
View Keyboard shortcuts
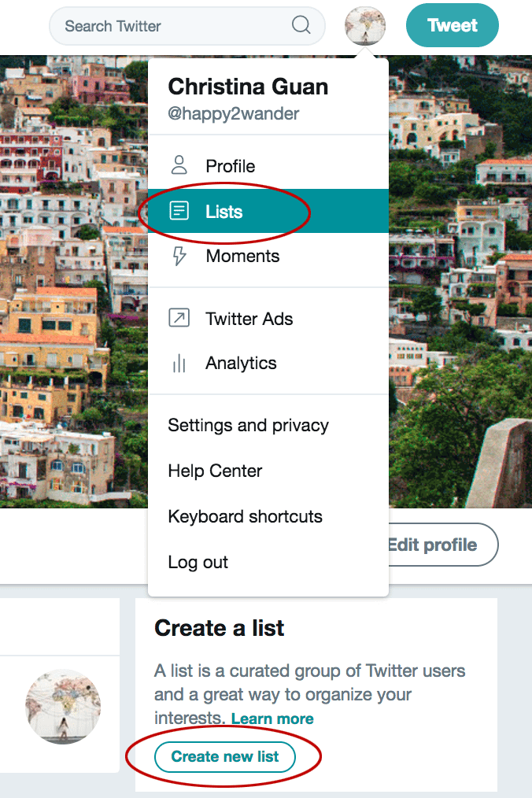245,516
